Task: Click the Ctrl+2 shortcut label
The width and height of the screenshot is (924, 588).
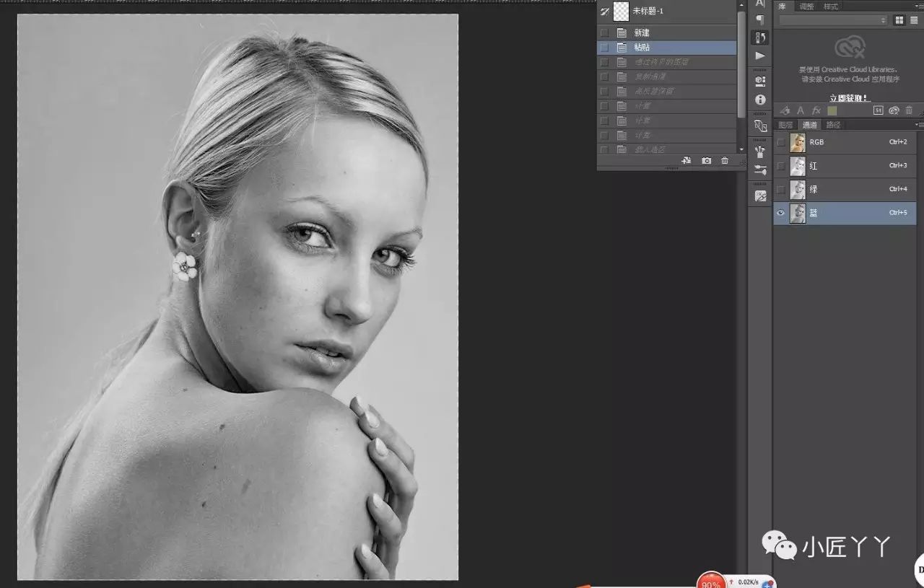Action: [x=898, y=142]
